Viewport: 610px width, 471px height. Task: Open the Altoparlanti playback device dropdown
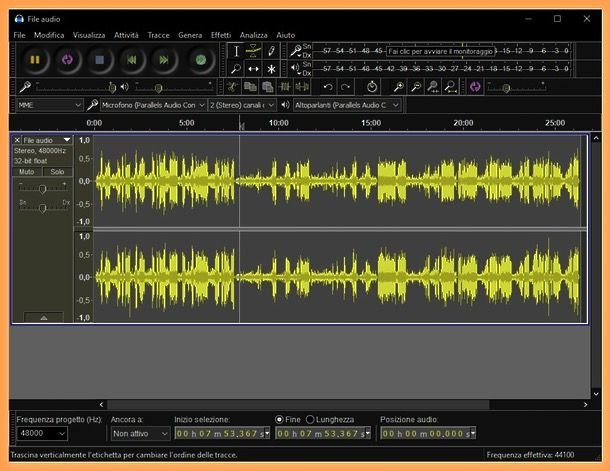(x=347, y=105)
